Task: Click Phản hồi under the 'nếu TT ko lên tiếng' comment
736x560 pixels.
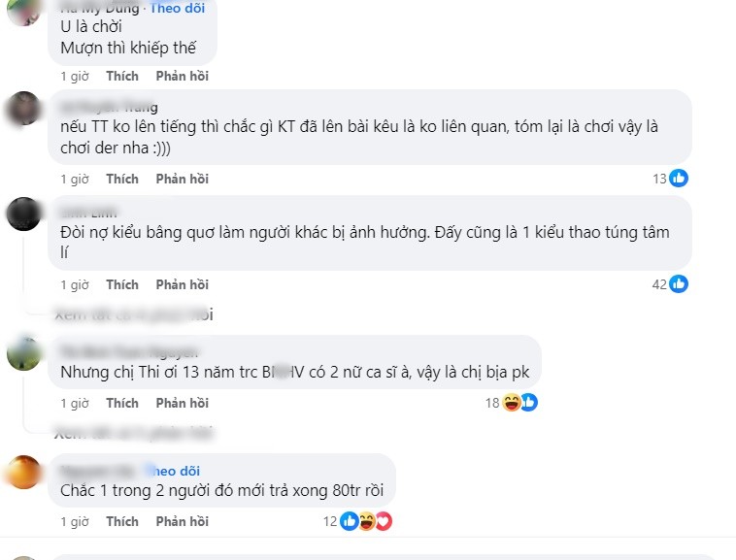Action: pos(183,179)
